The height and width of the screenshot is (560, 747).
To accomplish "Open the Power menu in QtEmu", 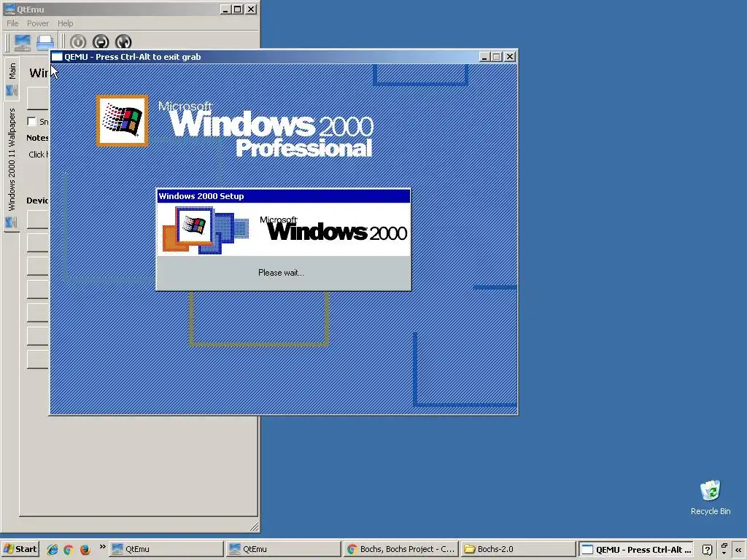I will click(x=38, y=23).
